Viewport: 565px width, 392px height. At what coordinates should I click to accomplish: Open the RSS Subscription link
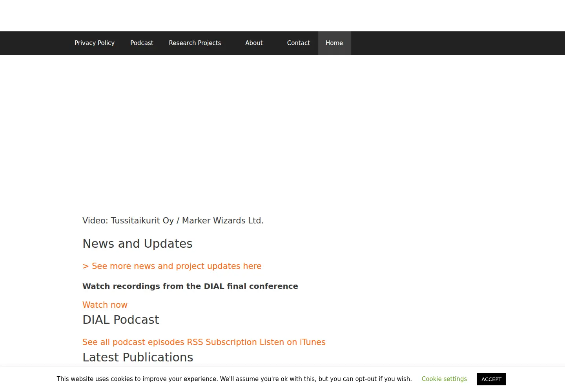222,342
